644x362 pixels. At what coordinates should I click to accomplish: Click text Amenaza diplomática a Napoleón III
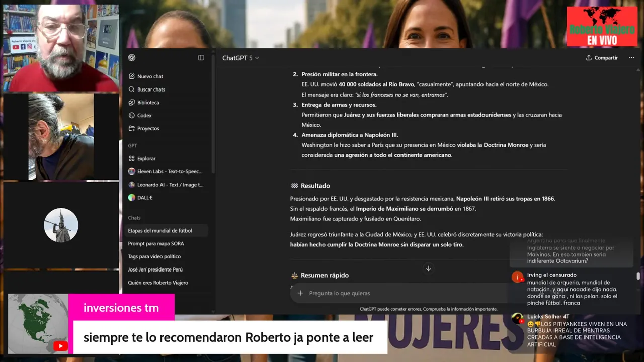[350, 135]
